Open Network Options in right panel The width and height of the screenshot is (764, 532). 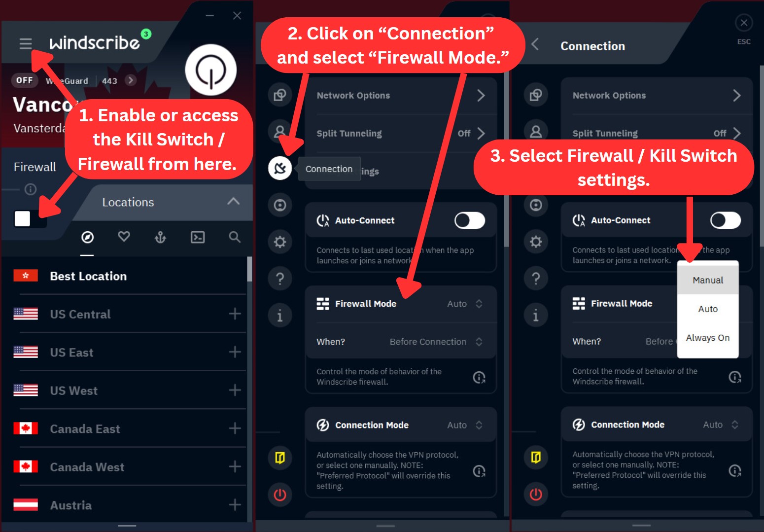[657, 95]
